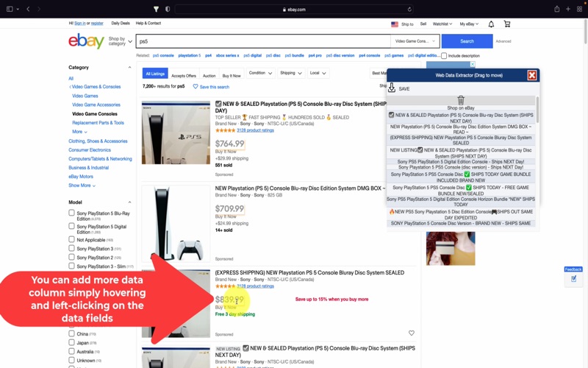Viewport: 588px width, 368px height.
Task: Select the Accepts Offers tab
Action: pyautogui.click(x=184, y=76)
